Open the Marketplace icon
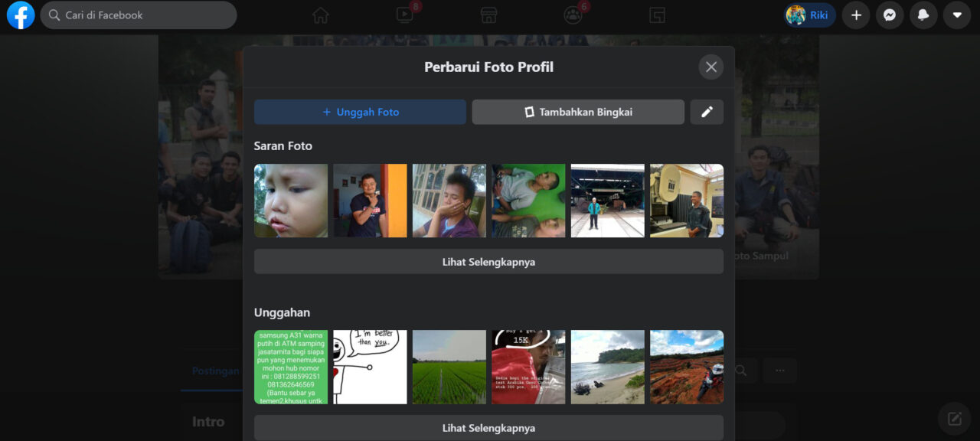Screen dimensions: 980x441 [488, 15]
